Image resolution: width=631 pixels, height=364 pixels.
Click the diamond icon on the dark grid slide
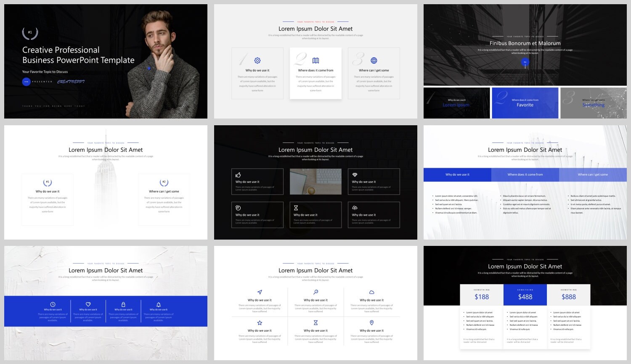point(355,175)
